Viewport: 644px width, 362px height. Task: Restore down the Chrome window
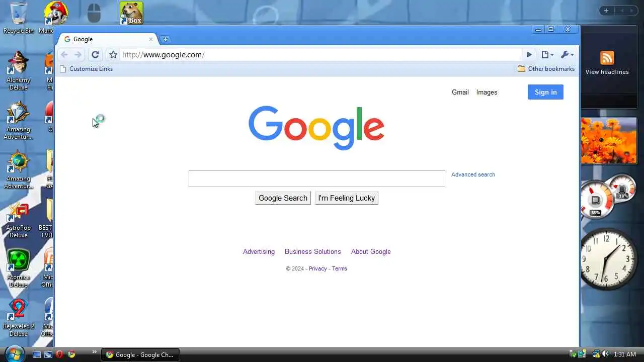(551, 30)
